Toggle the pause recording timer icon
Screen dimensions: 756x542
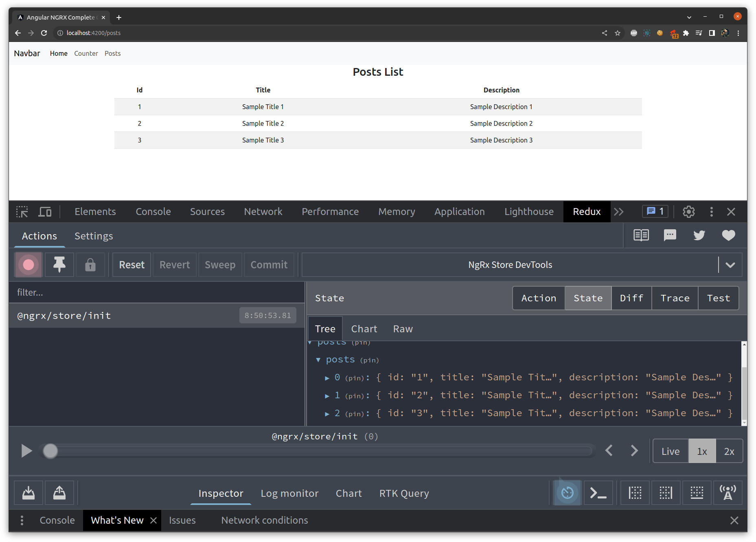coord(567,493)
